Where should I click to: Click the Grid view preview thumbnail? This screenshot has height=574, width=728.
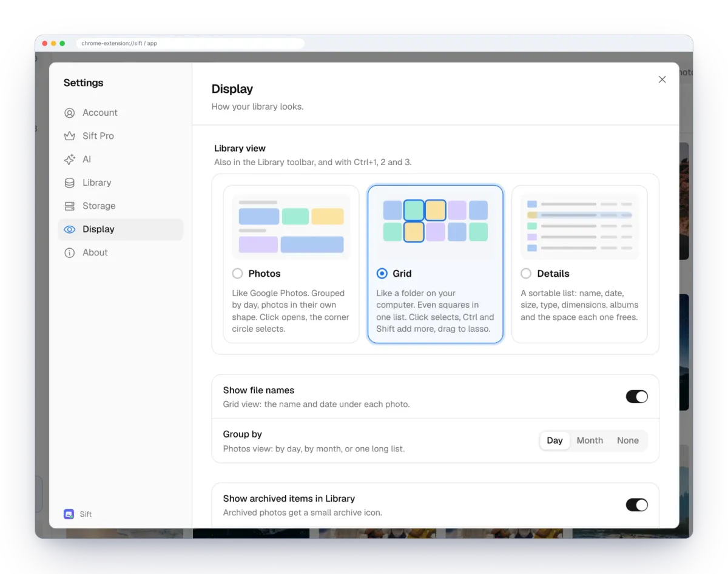436,227
